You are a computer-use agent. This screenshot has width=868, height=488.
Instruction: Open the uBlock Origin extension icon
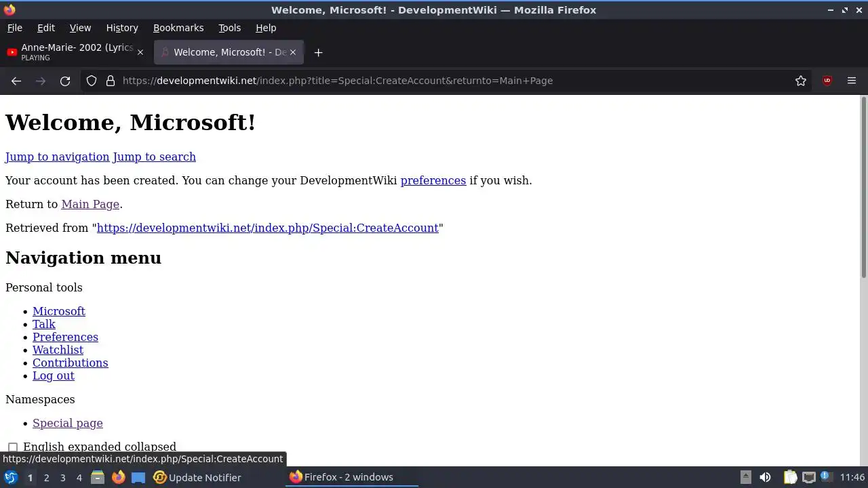pos(827,81)
